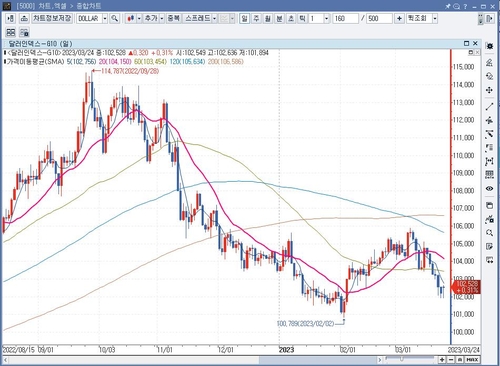The width and height of the screenshot is (500, 366).
Task: Click the DOLLAR symbol code input field
Action: click(89, 18)
